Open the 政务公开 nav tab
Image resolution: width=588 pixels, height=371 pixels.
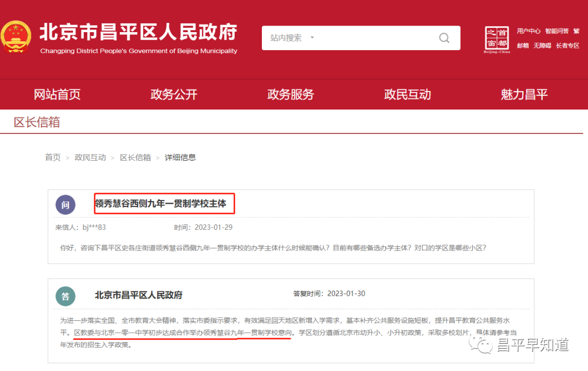point(174,95)
